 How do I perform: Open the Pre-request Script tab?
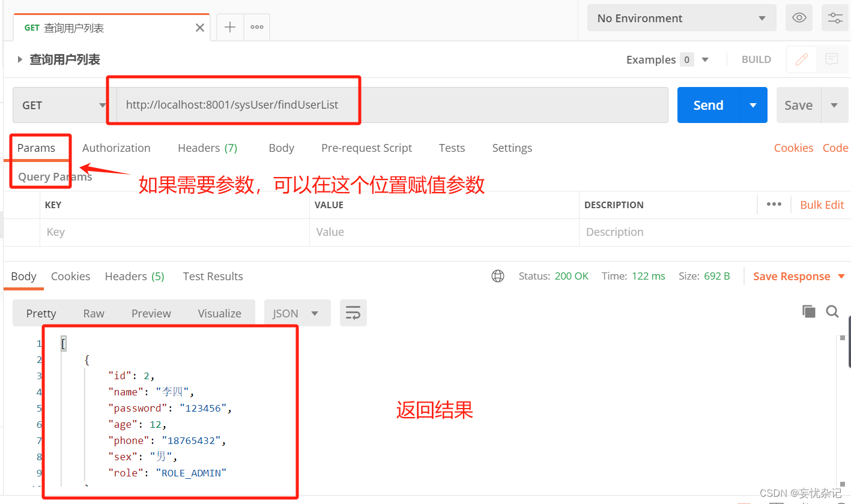[x=366, y=148]
